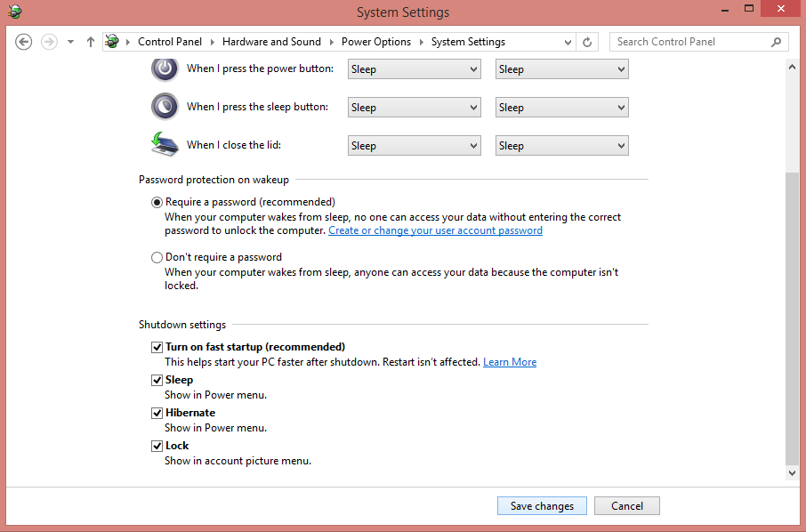
Task: Open the Learn More link
Action: pos(510,362)
